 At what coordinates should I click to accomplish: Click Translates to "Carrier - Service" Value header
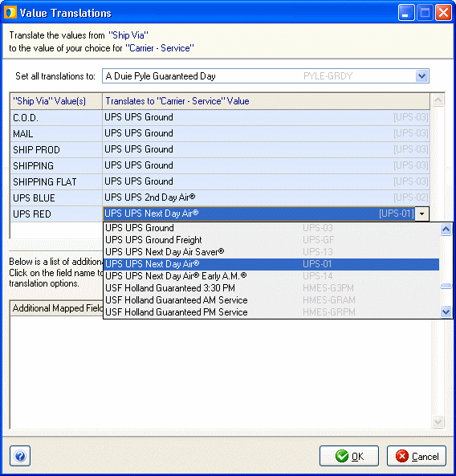point(266,101)
